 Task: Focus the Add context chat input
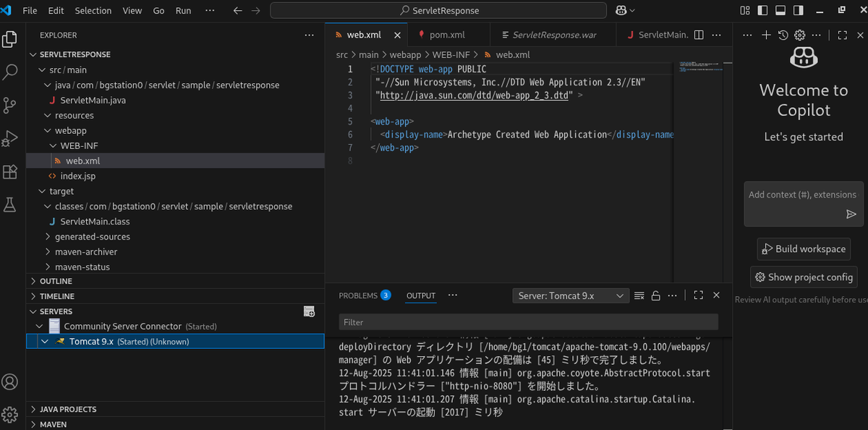[x=803, y=195]
